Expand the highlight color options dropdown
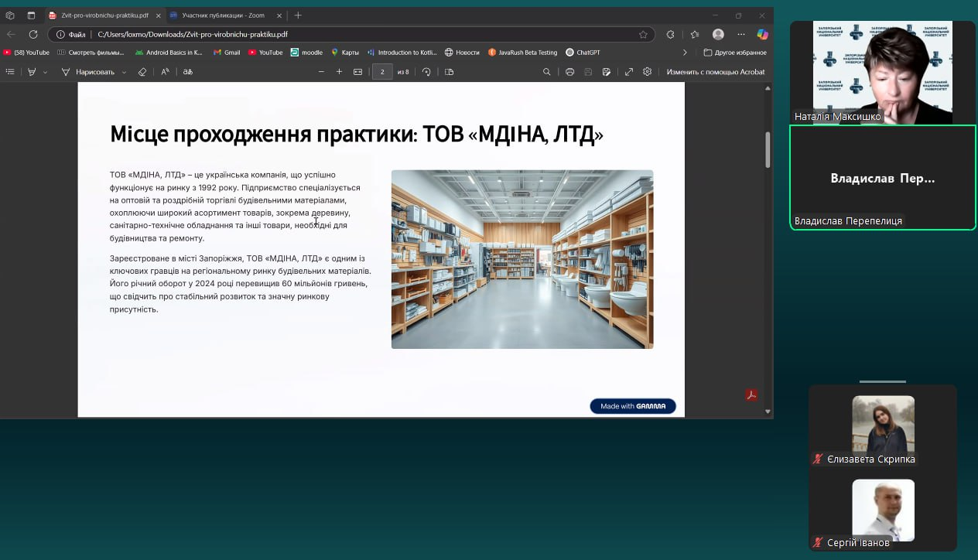This screenshot has height=560, width=978. (x=45, y=72)
